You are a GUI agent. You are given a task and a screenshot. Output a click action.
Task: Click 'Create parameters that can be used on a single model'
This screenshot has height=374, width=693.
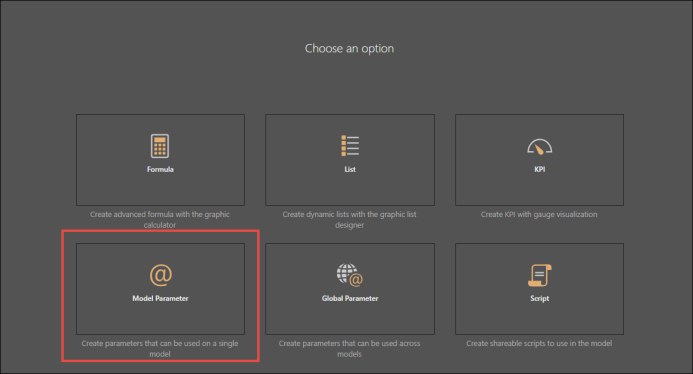point(160,349)
